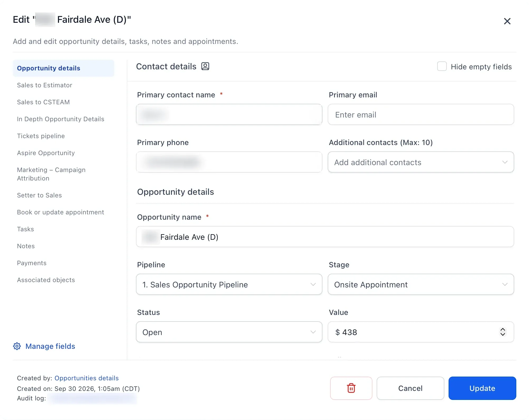
Task: Click the red trash delete icon button
Action: [351, 388]
